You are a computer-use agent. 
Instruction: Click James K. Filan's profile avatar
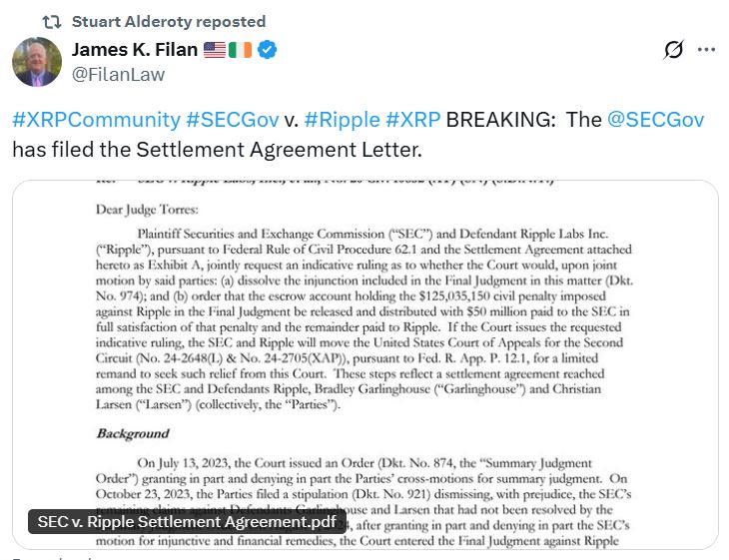click(37, 62)
